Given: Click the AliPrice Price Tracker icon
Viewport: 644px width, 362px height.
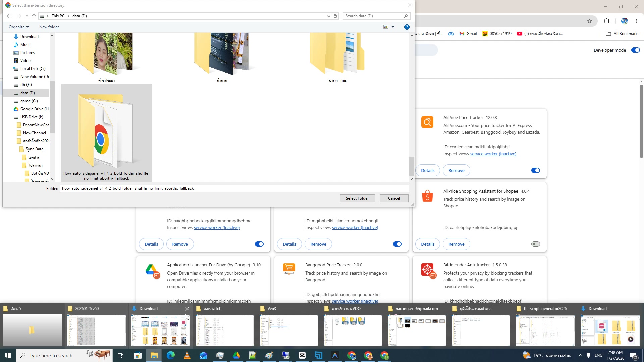Looking at the screenshot, I should (x=427, y=122).
